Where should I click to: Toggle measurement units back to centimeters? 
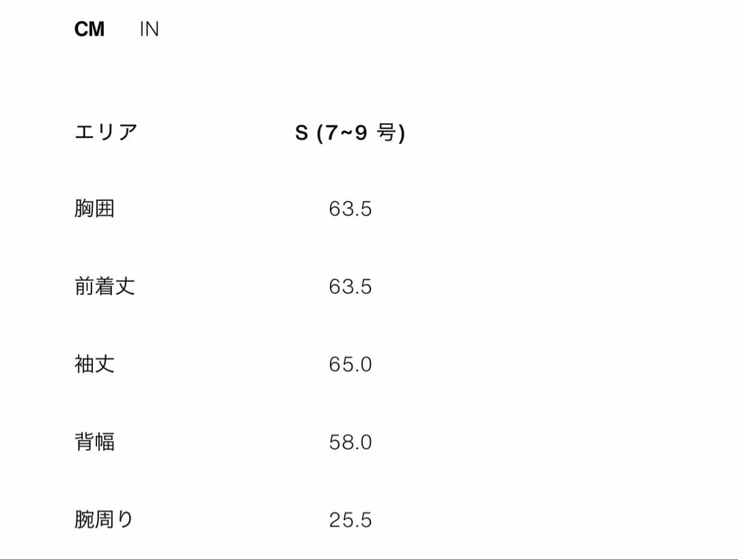90,29
